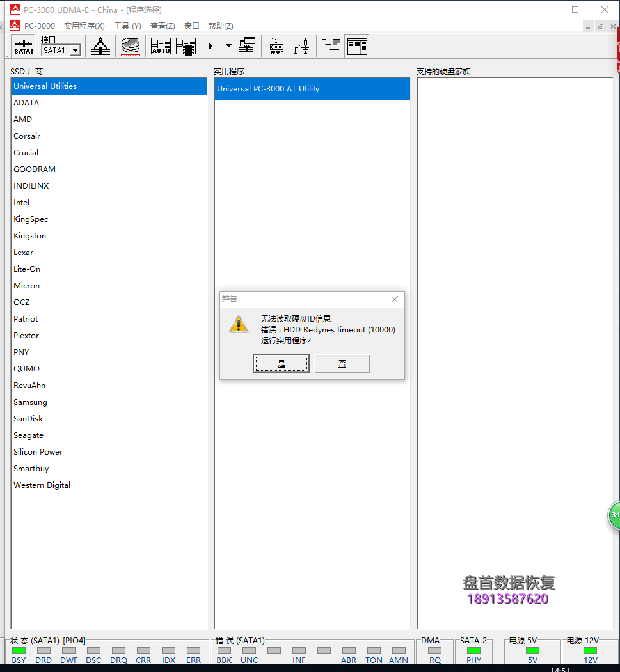Click the power switch toolbar icon
This screenshot has width=620, height=672.
pos(302,46)
